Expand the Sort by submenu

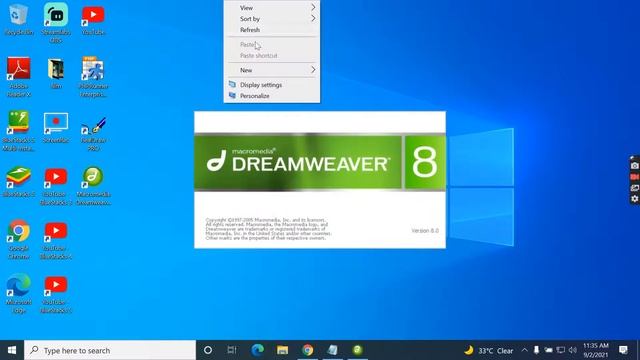[272, 19]
